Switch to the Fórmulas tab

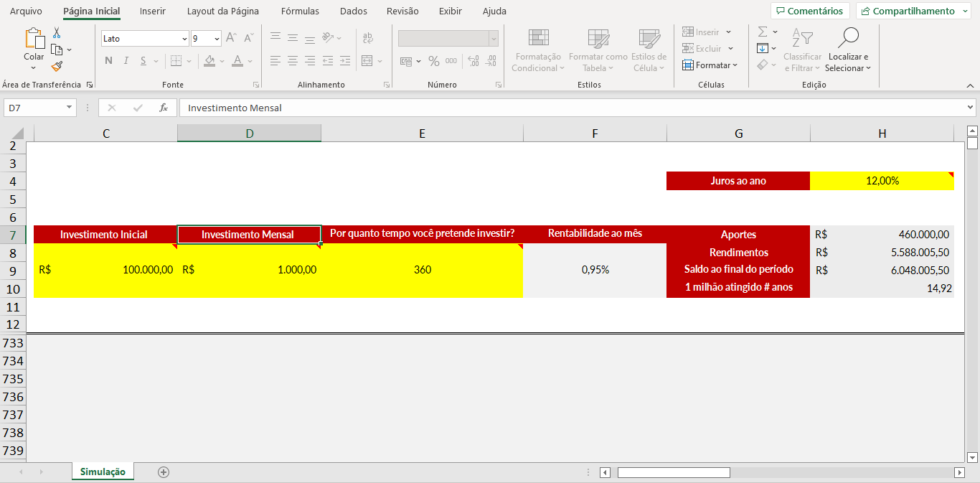[x=300, y=11]
